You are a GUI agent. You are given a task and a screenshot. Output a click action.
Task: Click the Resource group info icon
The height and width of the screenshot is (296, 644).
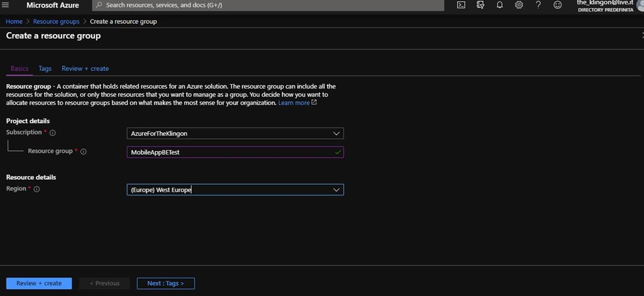click(x=84, y=151)
